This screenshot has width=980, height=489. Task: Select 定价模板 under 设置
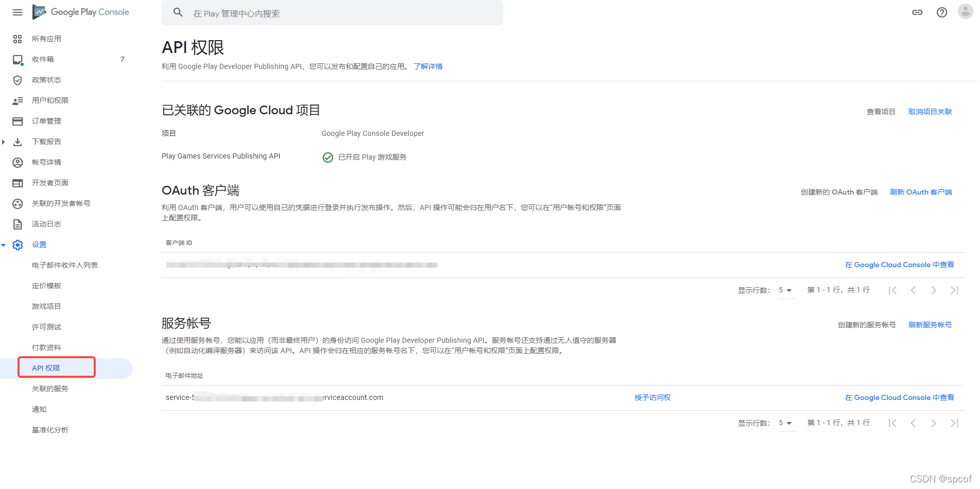[46, 286]
